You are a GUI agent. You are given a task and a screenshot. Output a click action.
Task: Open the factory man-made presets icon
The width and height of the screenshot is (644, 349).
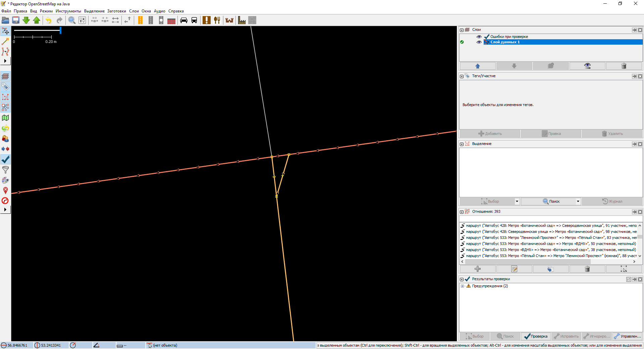click(x=242, y=20)
